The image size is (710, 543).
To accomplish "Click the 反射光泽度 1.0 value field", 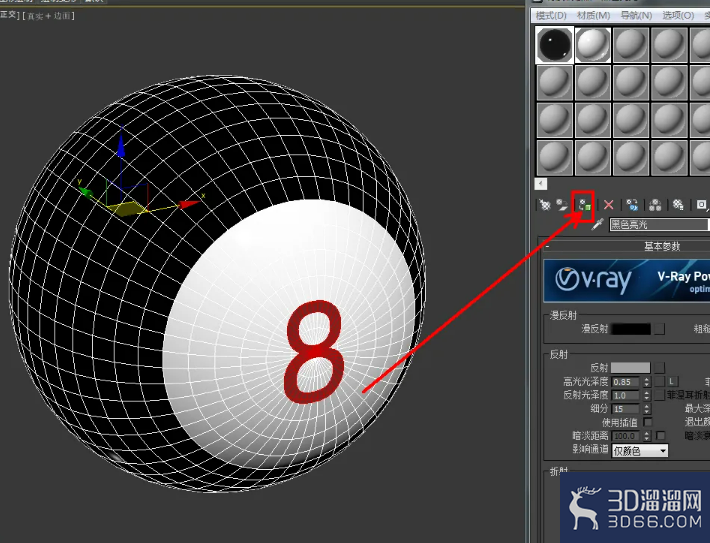I will [x=625, y=395].
